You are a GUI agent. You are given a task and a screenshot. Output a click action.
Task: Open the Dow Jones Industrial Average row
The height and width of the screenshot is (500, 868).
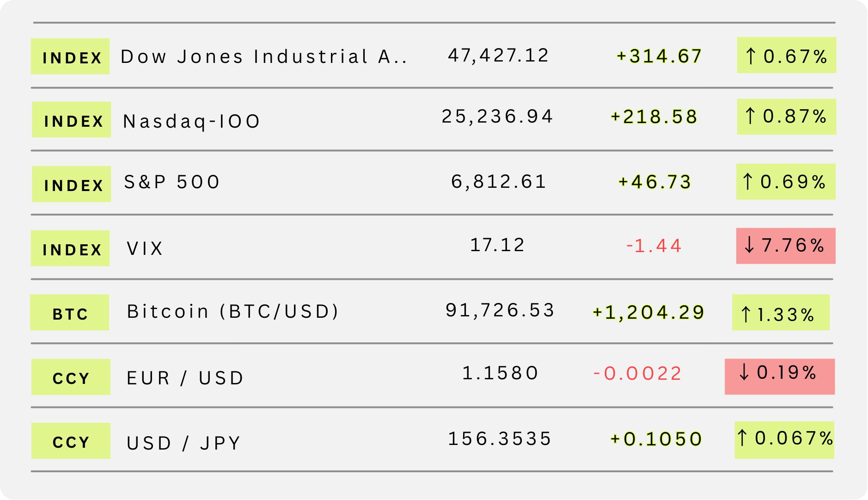pyautogui.click(x=263, y=56)
